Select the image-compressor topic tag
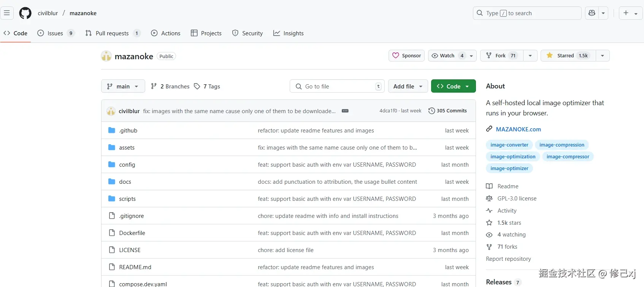The image size is (644, 287). tap(568, 156)
